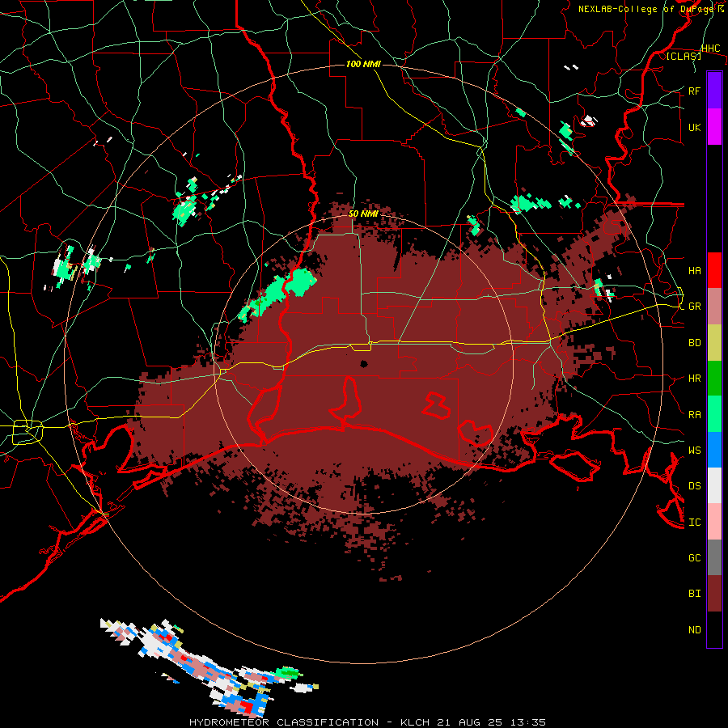Click the '[CLAS]' legend header text
The height and width of the screenshot is (728, 728).
point(684,56)
